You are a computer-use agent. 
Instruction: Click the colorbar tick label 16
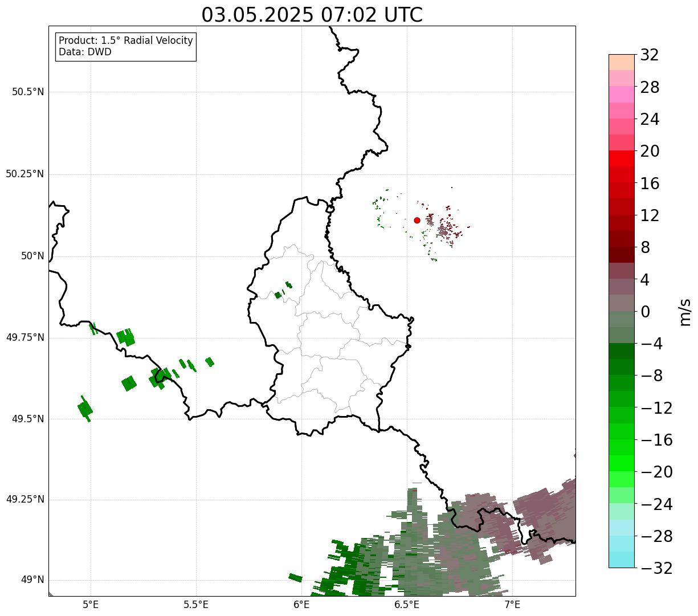pos(650,183)
